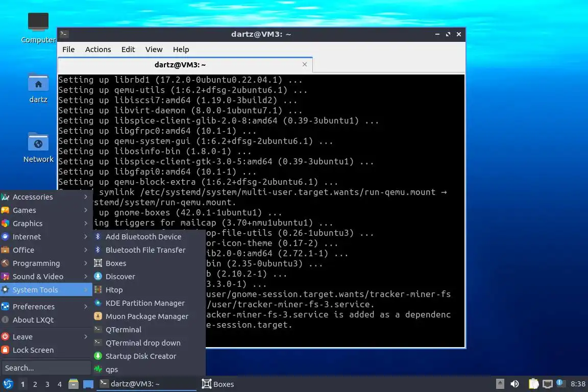The height and width of the screenshot is (392, 588).
Task: Click the Htop icon in submenu
Action: 98,289
